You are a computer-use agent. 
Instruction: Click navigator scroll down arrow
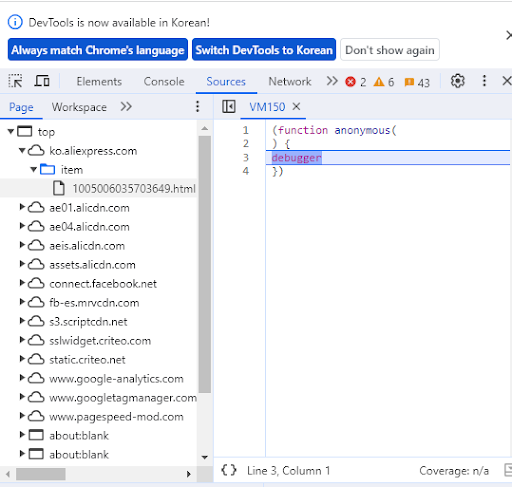[x=205, y=457]
